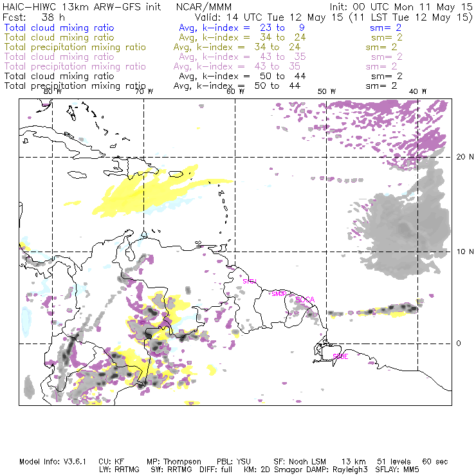Screen dimensions: 476x476
Task: Click the '40 W' longitude label
Action: tap(417, 91)
